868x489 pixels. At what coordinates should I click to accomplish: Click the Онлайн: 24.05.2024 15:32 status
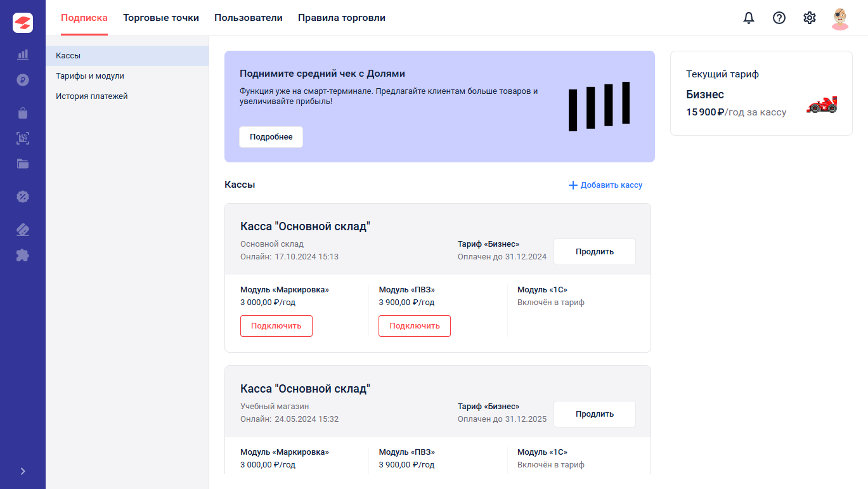[x=289, y=419]
